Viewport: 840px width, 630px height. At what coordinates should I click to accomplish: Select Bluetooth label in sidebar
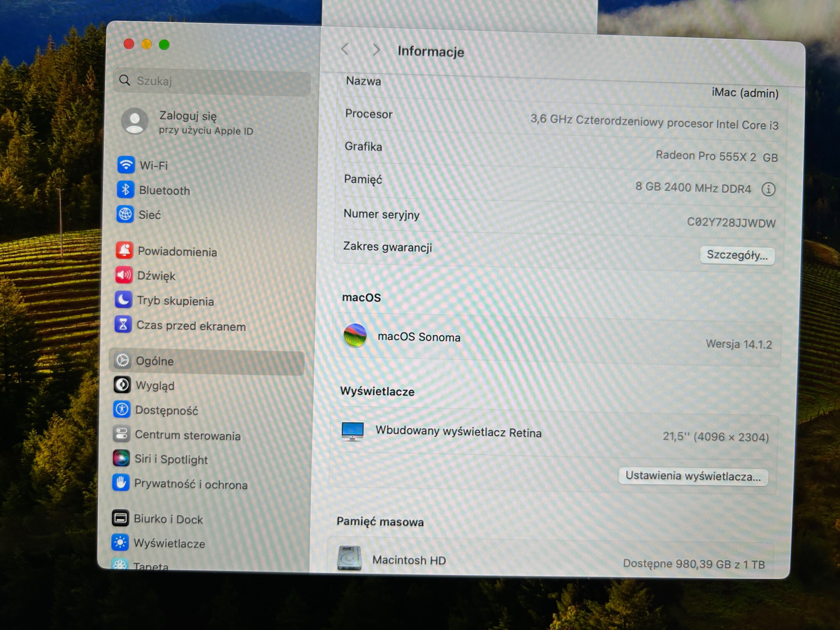[164, 191]
